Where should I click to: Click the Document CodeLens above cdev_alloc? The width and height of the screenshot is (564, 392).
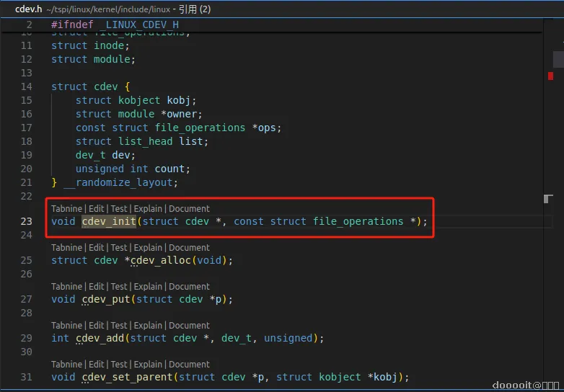pos(189,248)
